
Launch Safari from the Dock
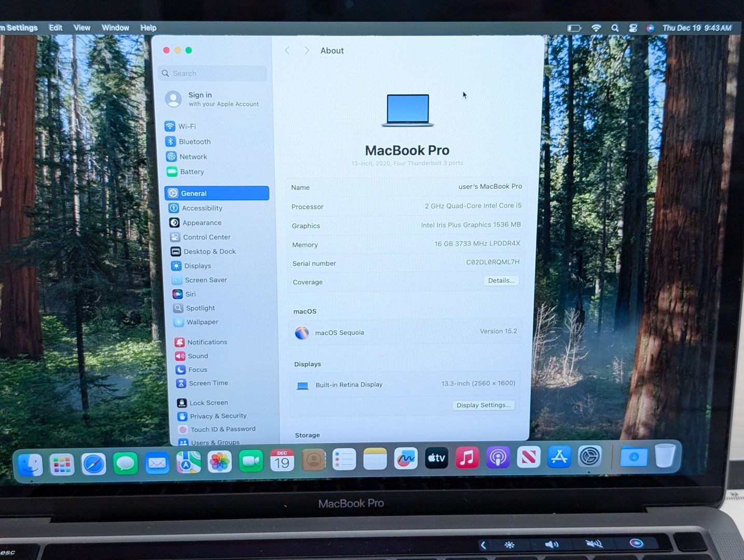[x=94, y=464]
